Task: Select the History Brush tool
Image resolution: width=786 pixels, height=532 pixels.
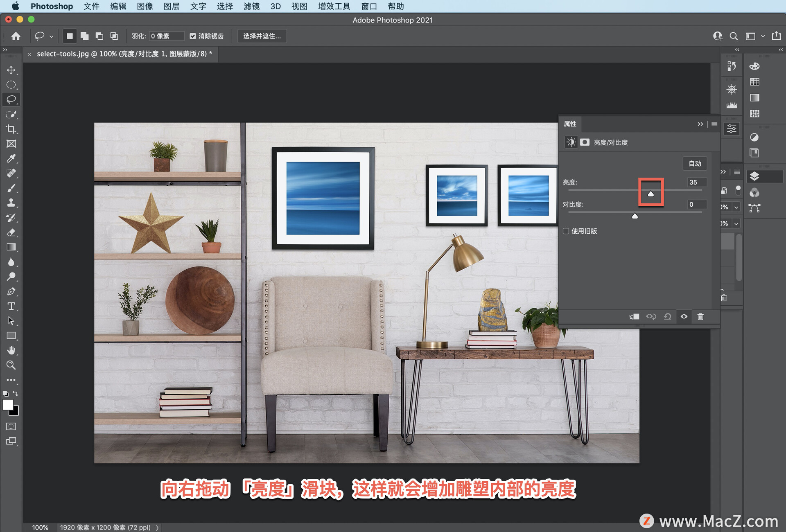Action: pos(11,217)
